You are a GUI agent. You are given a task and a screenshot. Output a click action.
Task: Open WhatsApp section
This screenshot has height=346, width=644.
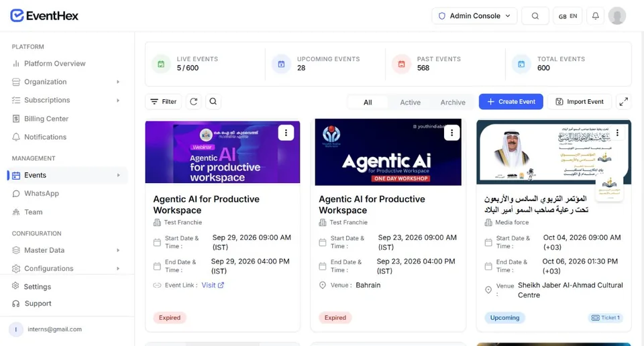[x=41, y=193]
